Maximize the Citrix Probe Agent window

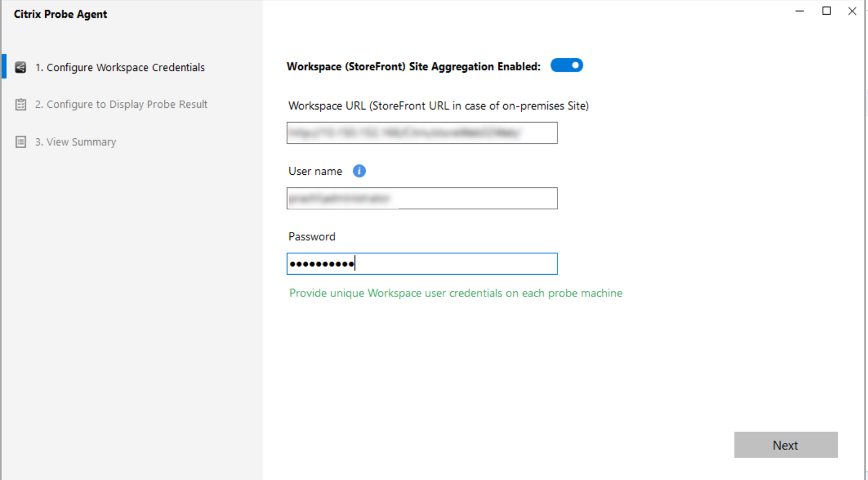click(826, 11)
